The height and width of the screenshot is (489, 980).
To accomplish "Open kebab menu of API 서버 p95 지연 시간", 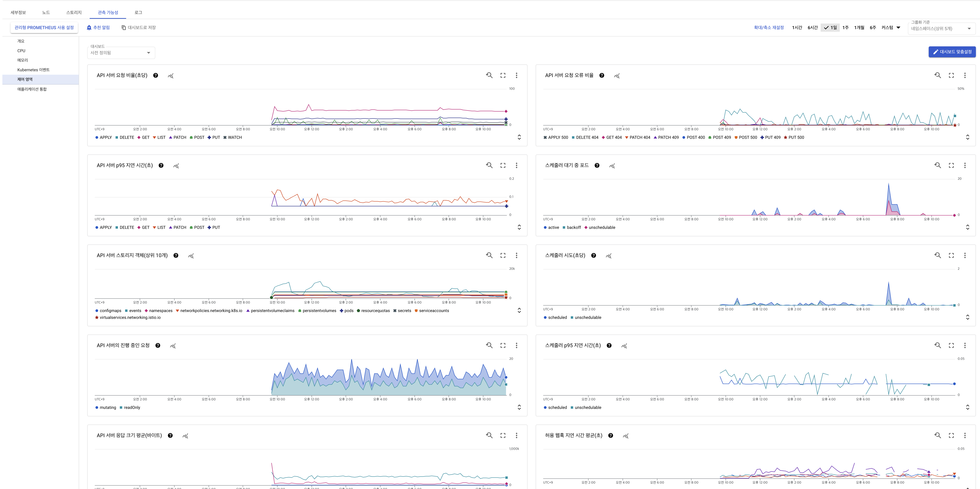I will click(516, 165).
